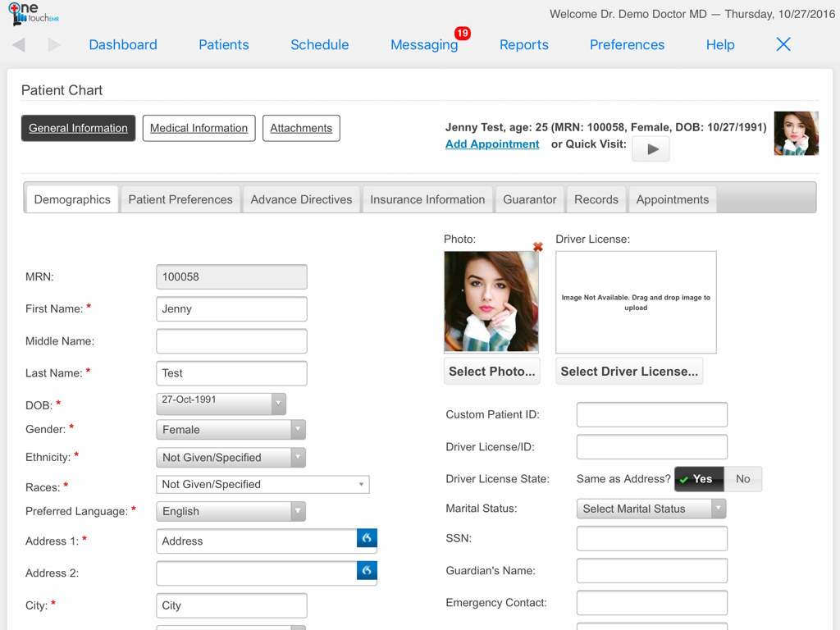840x630 pixels.
Task: Open the Reports menu
Action: (523, 45)
